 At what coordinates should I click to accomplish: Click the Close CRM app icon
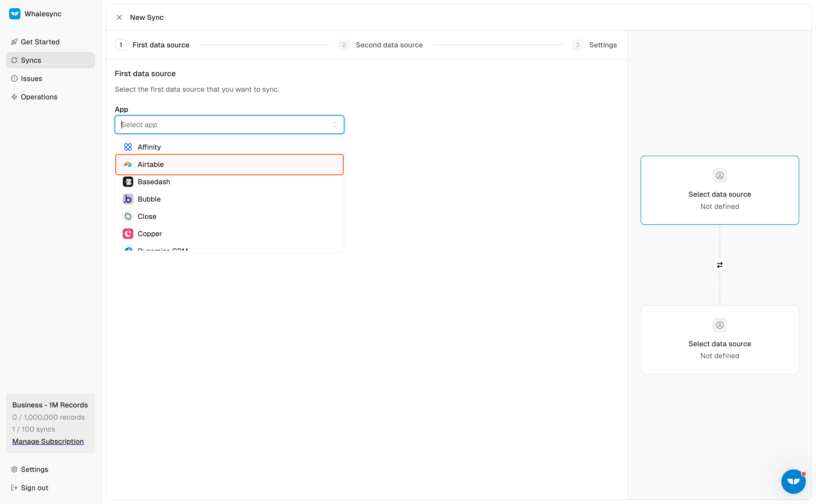128,216
